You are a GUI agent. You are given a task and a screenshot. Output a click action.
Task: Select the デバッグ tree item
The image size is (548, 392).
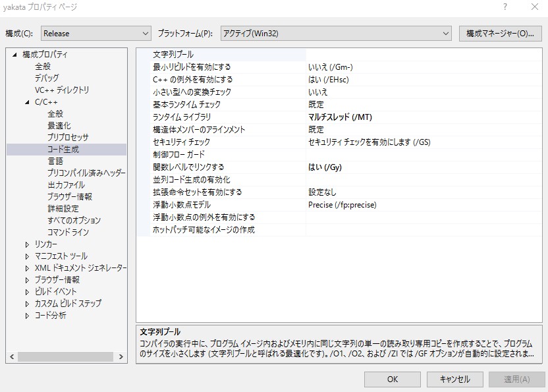point(47,78)
